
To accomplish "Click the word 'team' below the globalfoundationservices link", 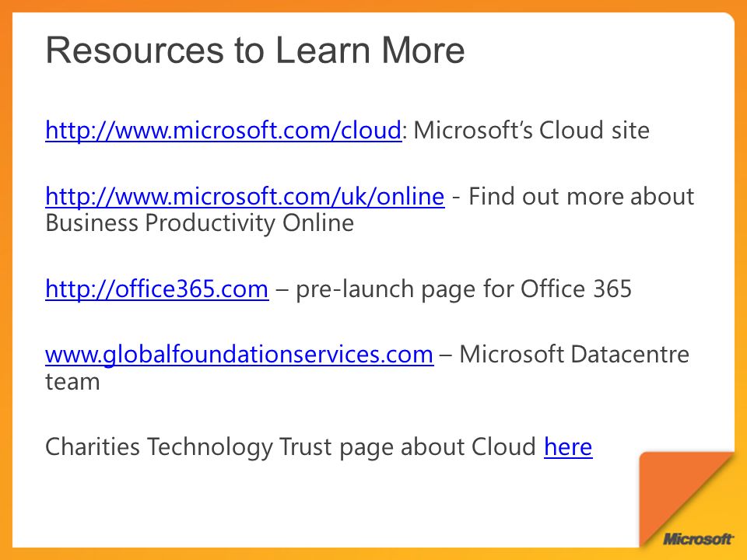I will (x=72, y=382).
